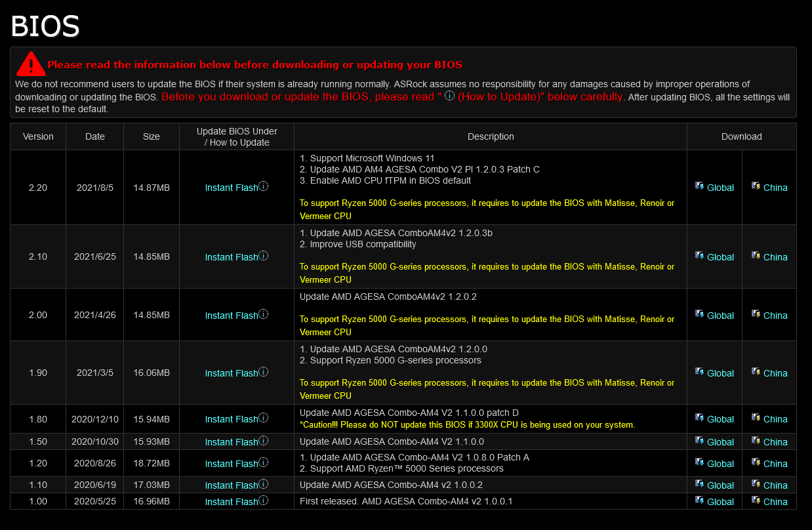Download BIOS 1.90 via Global link

pos(720,373)
